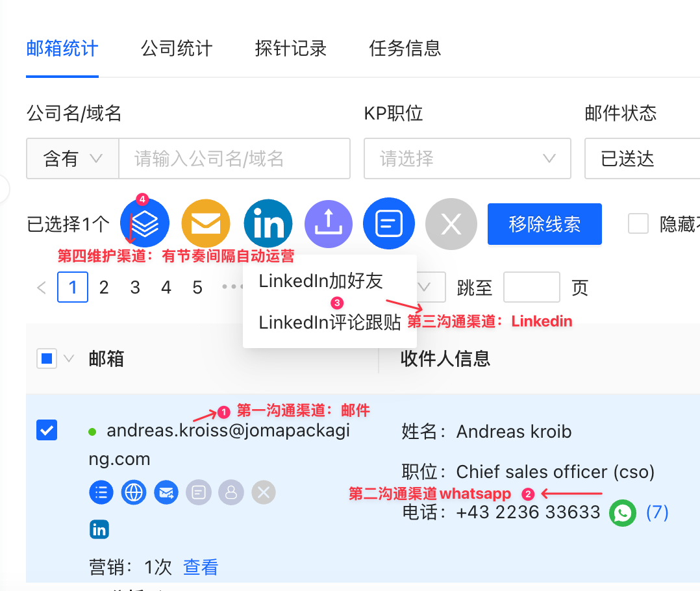Click the gray note icon in row

pos(199,492)
